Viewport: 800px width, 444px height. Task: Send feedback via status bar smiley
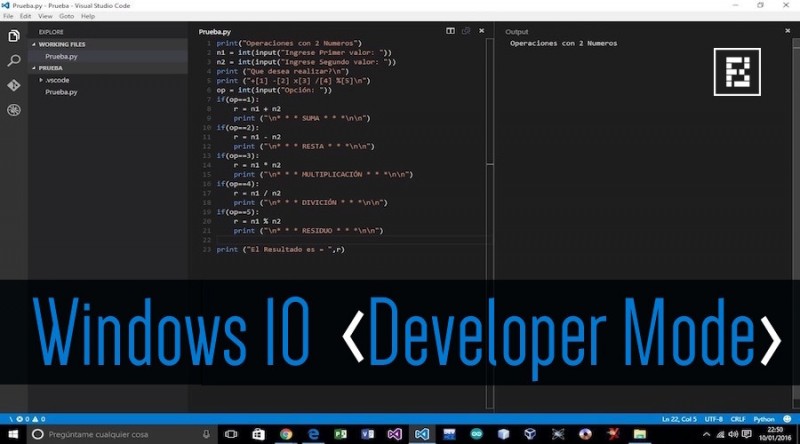787,419
